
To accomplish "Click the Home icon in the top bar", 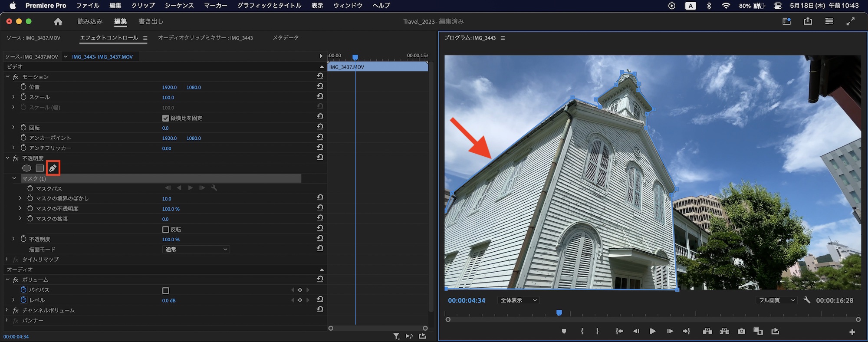I will pos(58,22).
